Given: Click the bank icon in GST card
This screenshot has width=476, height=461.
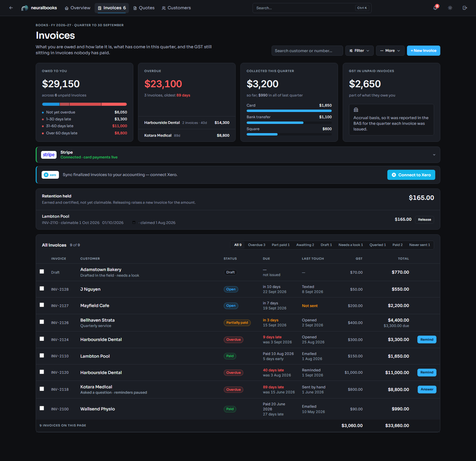Looking at the screenshot, I should tap(356, 110).
